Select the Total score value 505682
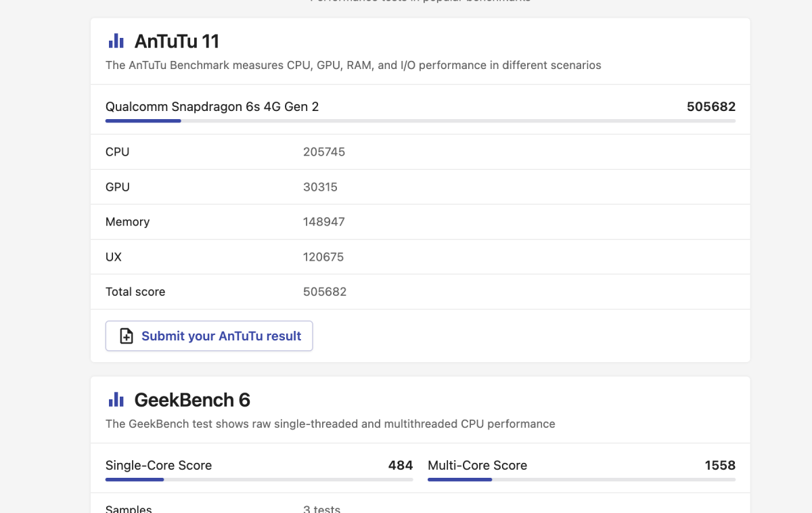 [x=325, y=292]
